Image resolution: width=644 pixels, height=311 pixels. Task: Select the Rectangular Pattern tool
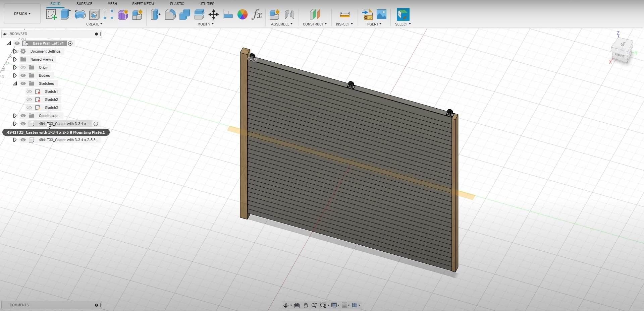coord(108,14)
